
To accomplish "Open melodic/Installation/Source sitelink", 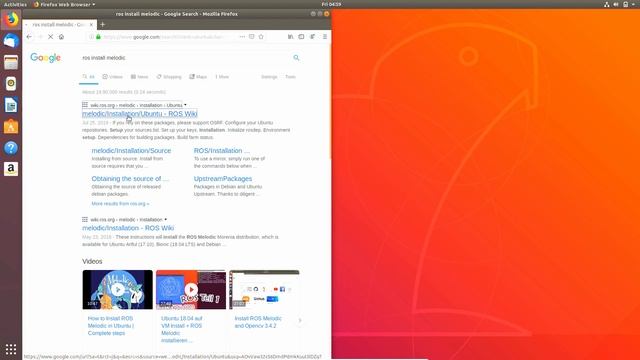I will (x=131, y=151).
